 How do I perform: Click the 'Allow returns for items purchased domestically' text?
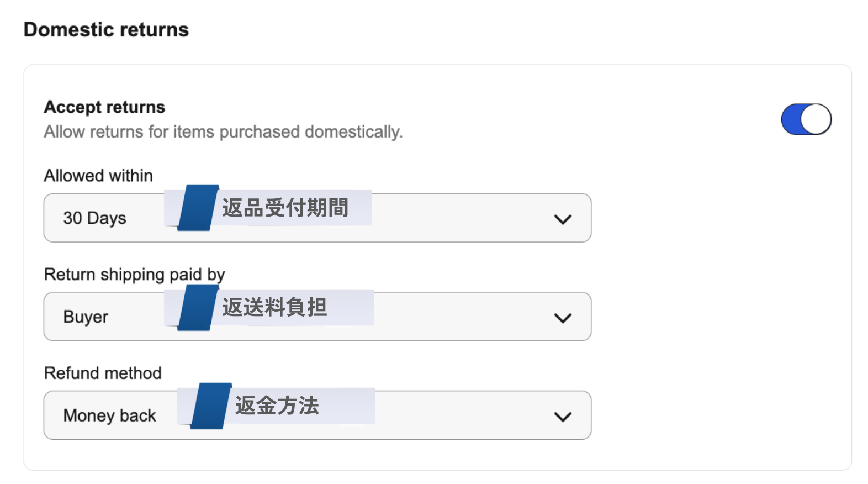223,132
